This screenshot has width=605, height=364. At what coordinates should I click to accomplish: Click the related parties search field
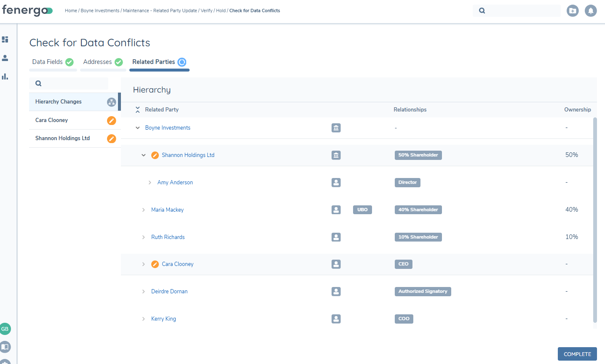tap(69, 83)
